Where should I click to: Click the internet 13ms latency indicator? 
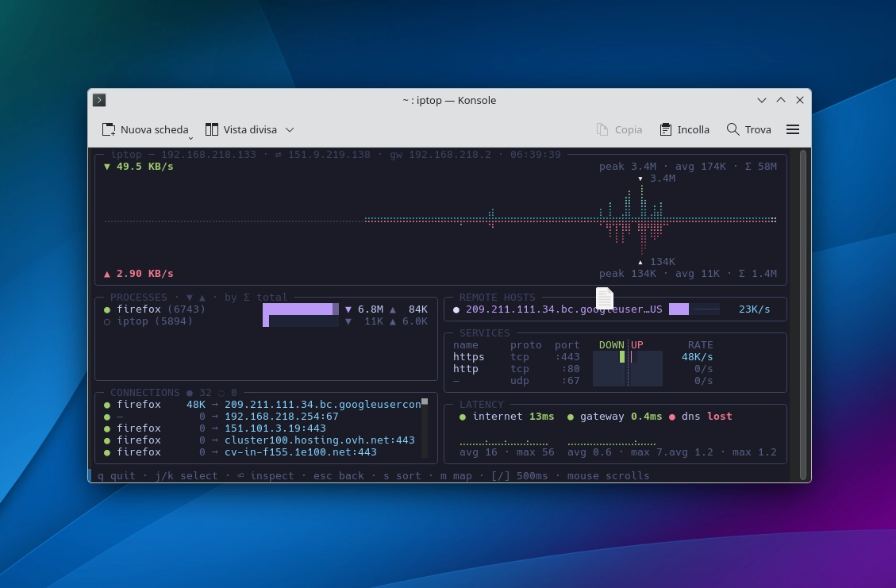tap(507, 416)
